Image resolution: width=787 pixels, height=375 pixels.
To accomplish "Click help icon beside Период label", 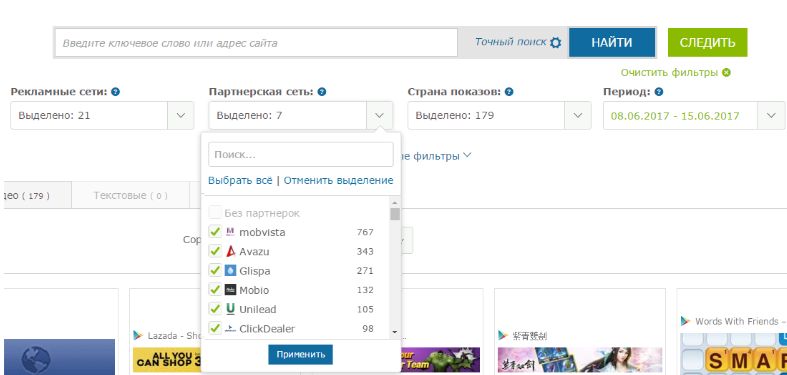I will (x=659, y=92).
